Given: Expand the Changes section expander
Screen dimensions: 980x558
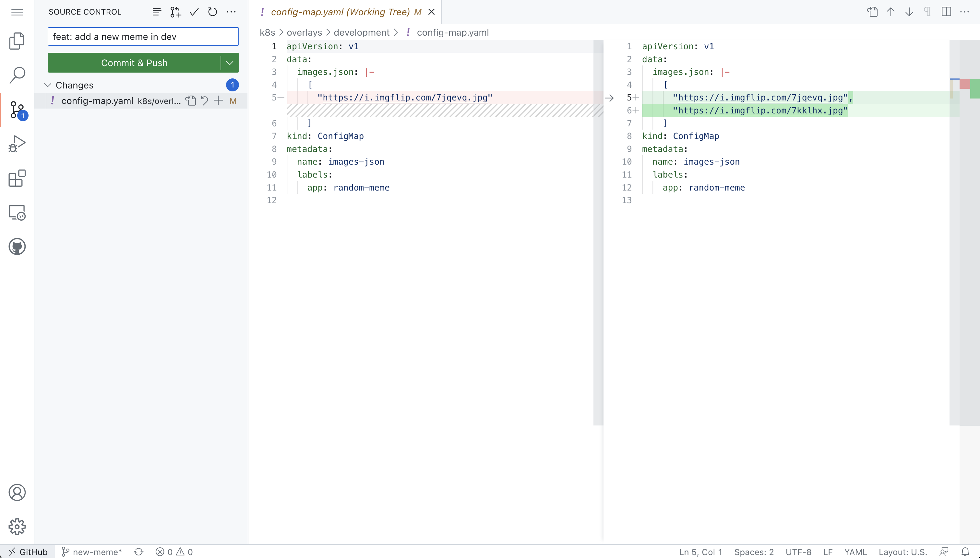Looking at the screenshot, I should coord(48,85).
